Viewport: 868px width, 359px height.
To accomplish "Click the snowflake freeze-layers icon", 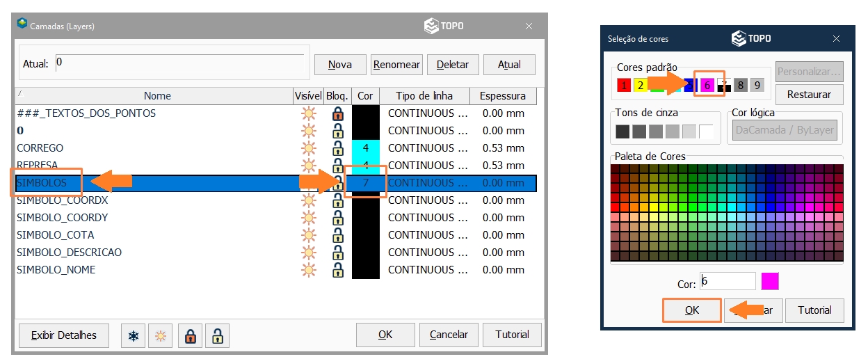I will 133,336.
